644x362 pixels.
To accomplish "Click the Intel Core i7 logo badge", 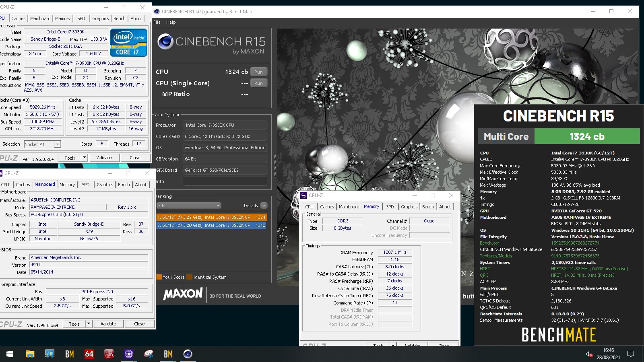I will 129,43.
